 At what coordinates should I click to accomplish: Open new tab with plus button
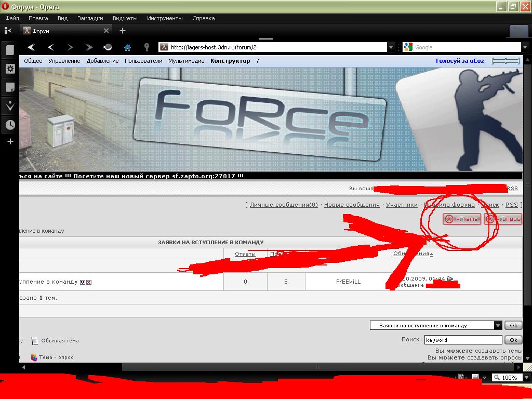point(123,31)
